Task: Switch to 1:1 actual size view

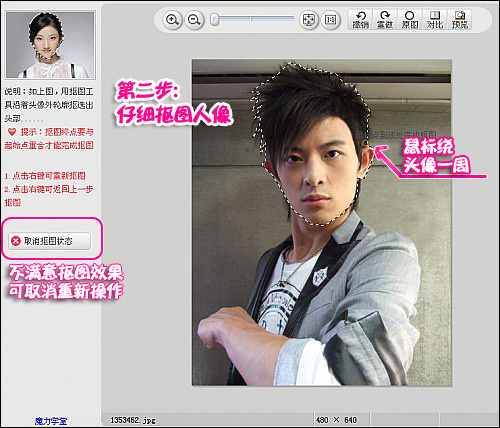Action: point(330,20)
